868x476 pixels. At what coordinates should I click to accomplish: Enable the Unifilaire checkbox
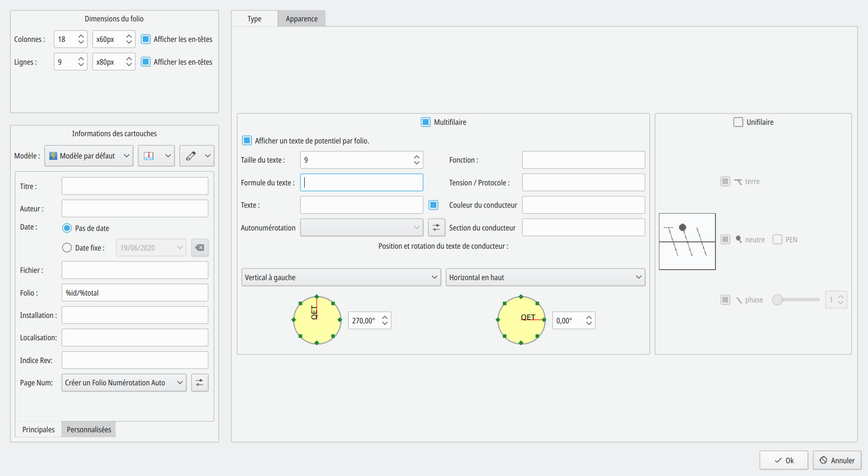click(738, 122)
